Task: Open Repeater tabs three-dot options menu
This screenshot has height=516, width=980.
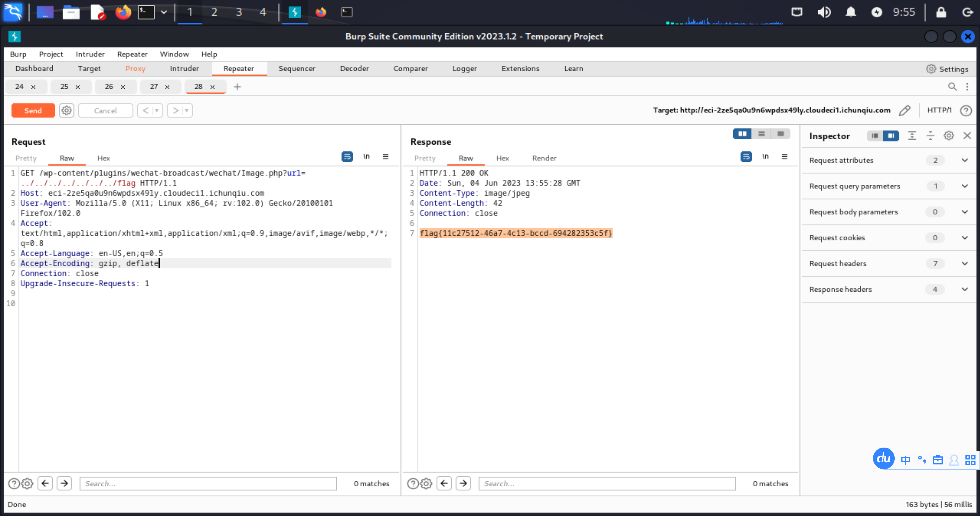Action: [x=968, y=87]
